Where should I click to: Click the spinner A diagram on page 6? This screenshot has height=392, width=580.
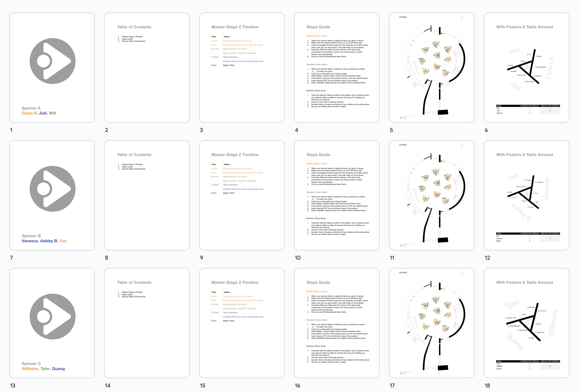(x=527, y=67)
